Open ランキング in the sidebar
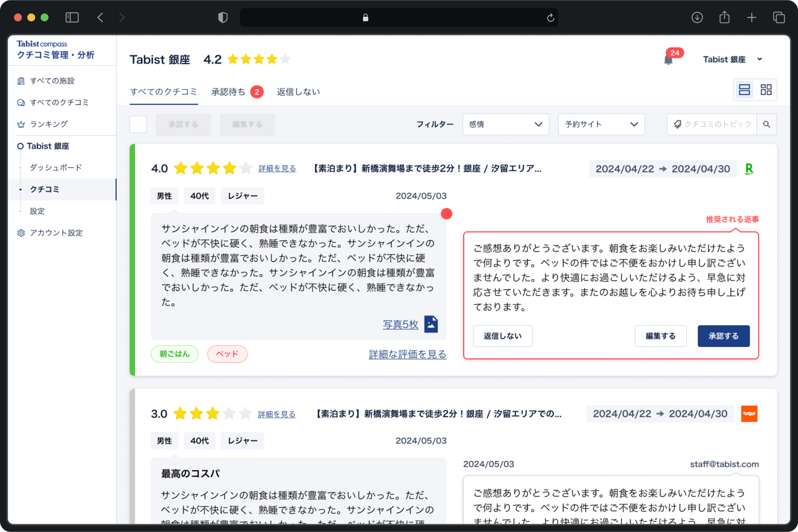This screenshot has height=532, width=798. 48,124
